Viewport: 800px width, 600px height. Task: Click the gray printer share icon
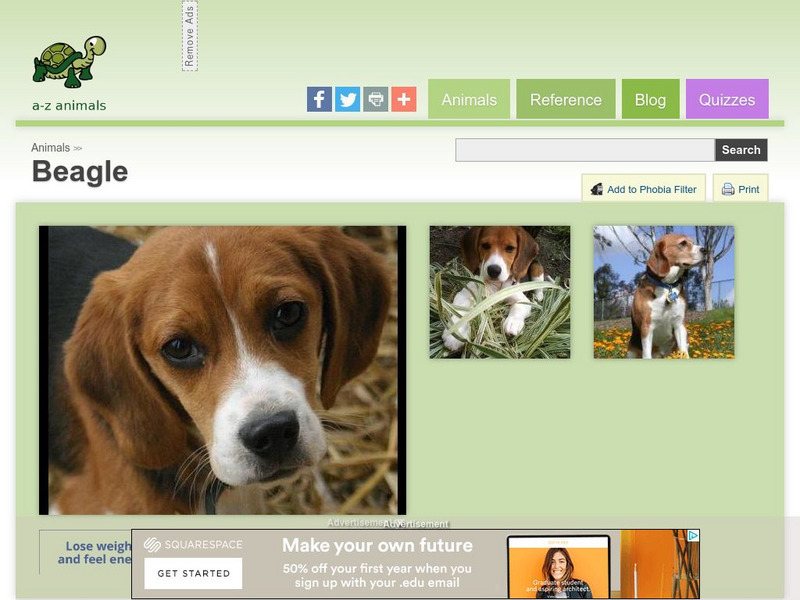pos(376,99)
